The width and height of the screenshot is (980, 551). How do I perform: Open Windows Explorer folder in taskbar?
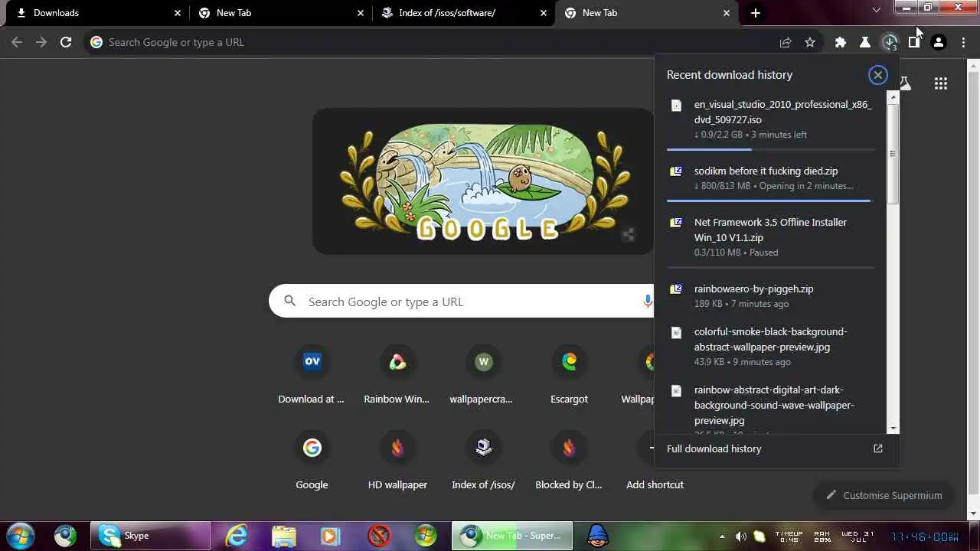283,536
